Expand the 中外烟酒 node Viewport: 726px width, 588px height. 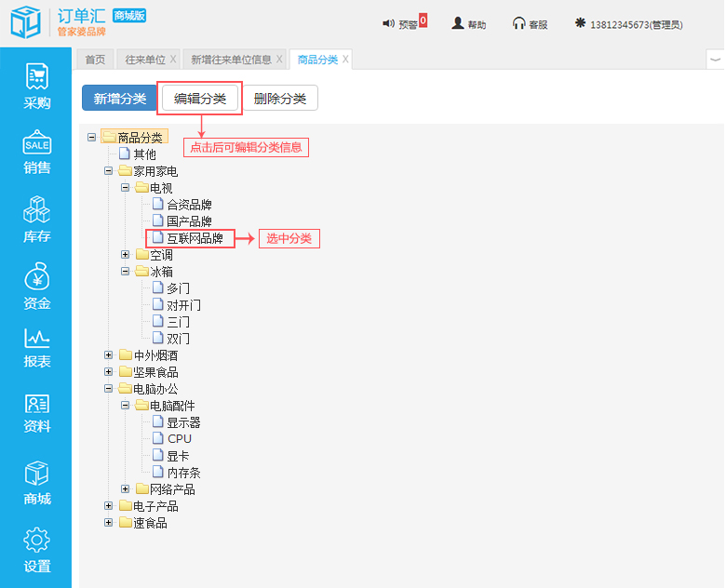[108, 355]
